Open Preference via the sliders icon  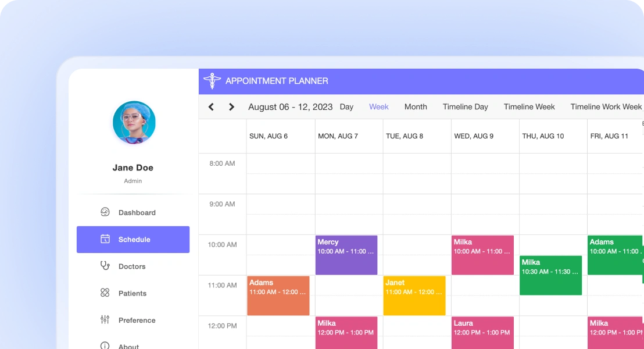pyautogui.click(x=105, y=320)
